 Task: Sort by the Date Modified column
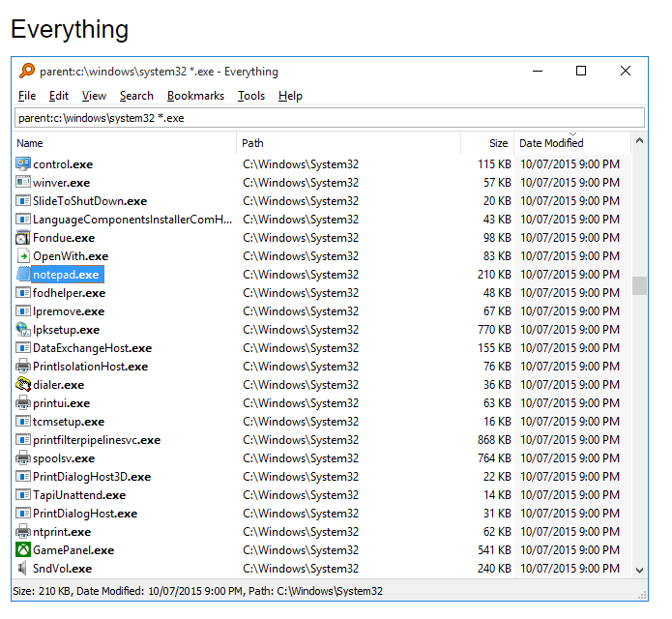572,143
